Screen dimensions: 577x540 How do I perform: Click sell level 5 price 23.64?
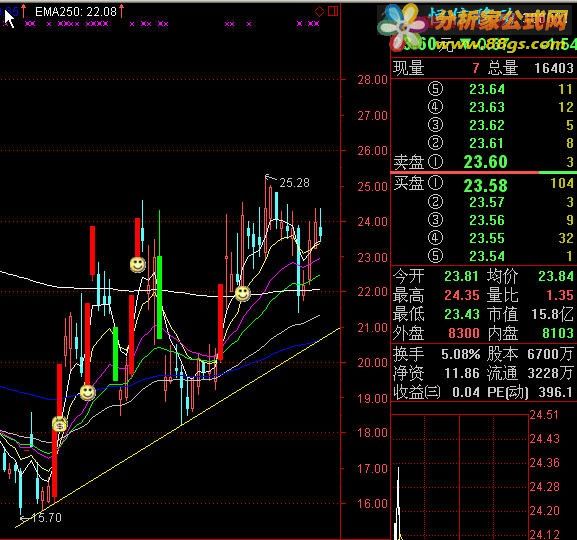click(x=487, y=89)
